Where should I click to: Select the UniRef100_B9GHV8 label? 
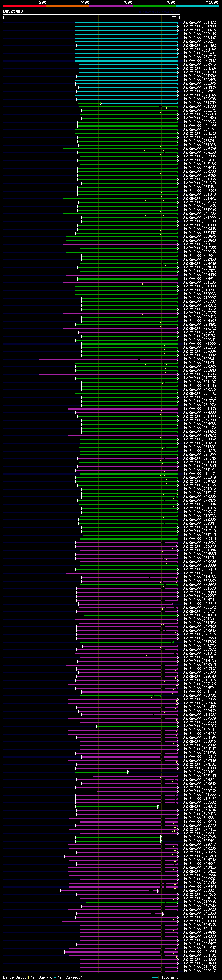click(x=199, y=80)
